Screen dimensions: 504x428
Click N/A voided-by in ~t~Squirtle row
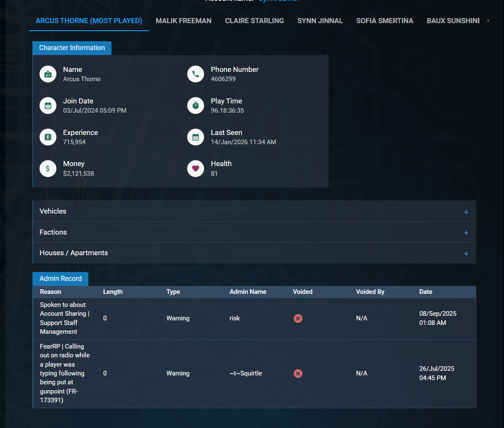pos(362,373)
